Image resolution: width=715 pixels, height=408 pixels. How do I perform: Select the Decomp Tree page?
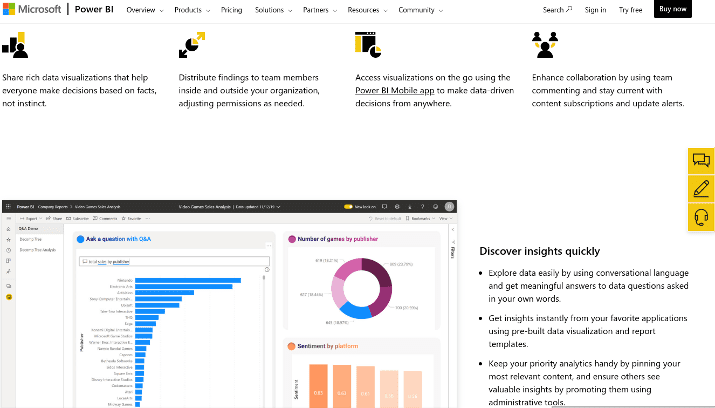(x=31, y=239)
